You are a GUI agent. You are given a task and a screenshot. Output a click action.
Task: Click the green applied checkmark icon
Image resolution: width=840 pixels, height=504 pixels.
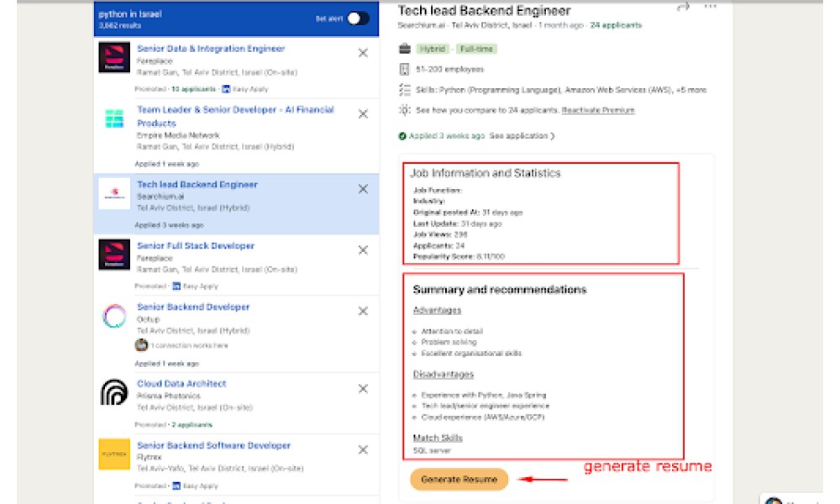click(402, 136)
